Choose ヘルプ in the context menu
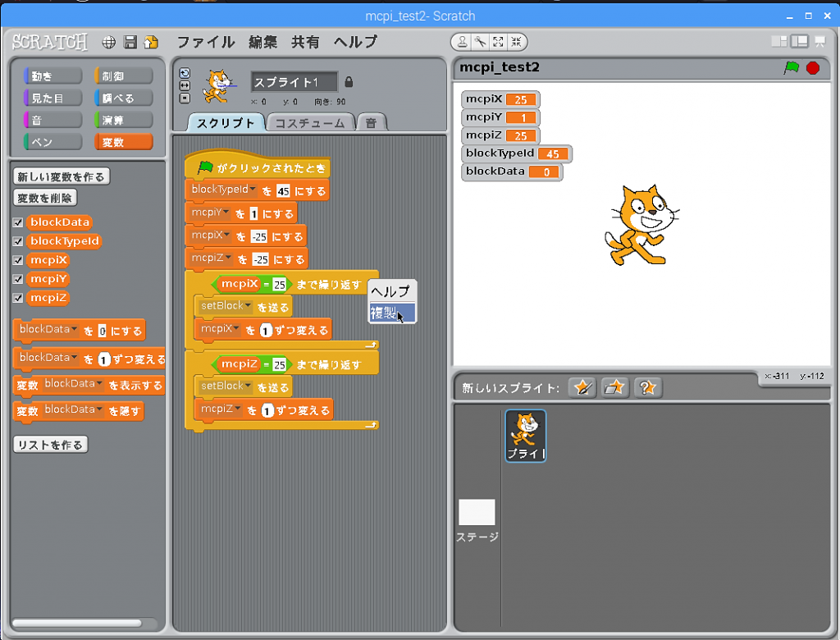The image size is (840, 640). pos(392,291)
